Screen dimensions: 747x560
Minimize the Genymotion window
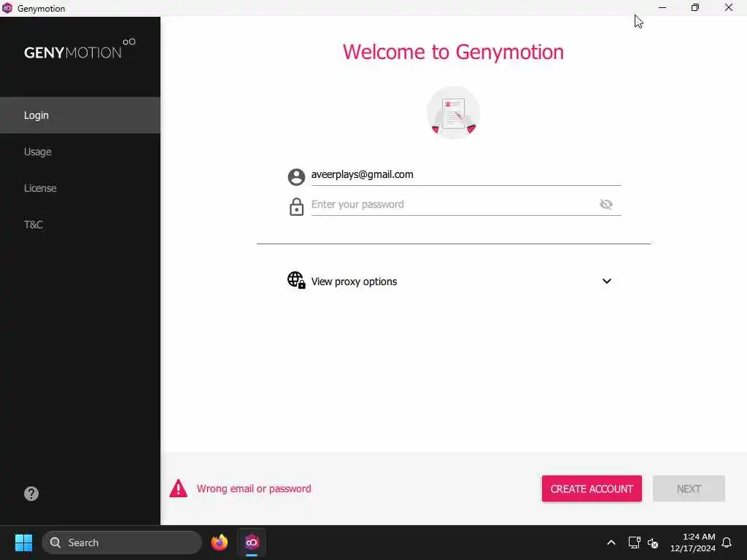point(662,7)
